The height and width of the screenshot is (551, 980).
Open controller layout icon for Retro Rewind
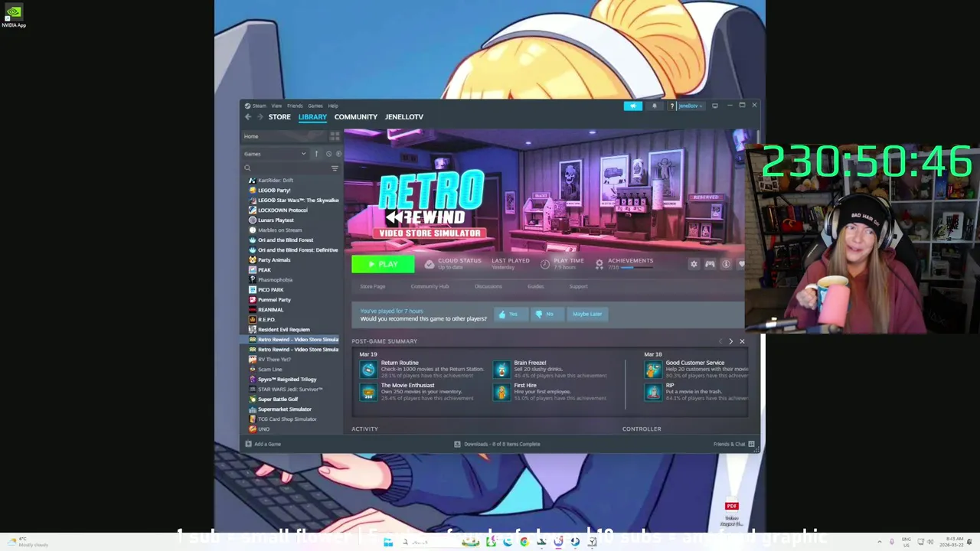710,264
